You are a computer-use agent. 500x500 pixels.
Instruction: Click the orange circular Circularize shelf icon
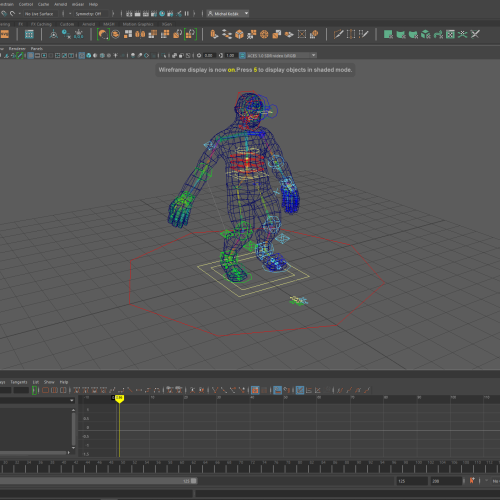coord(264,34)
